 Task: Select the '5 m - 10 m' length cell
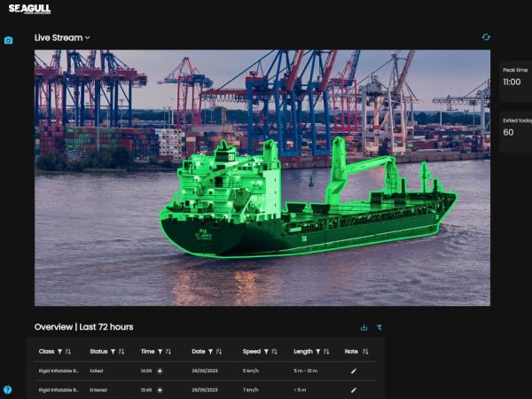click(x=306, y=371)
